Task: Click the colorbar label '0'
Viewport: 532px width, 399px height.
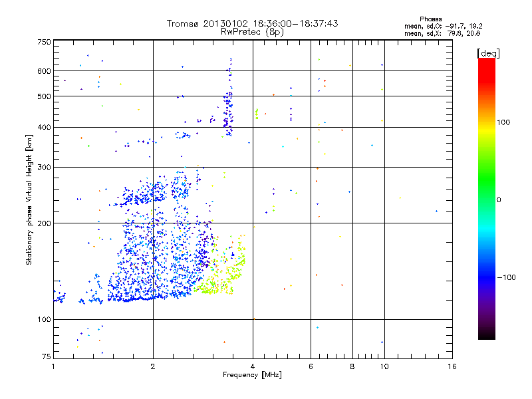Action: pyautogui.click(x=499, y=200)
